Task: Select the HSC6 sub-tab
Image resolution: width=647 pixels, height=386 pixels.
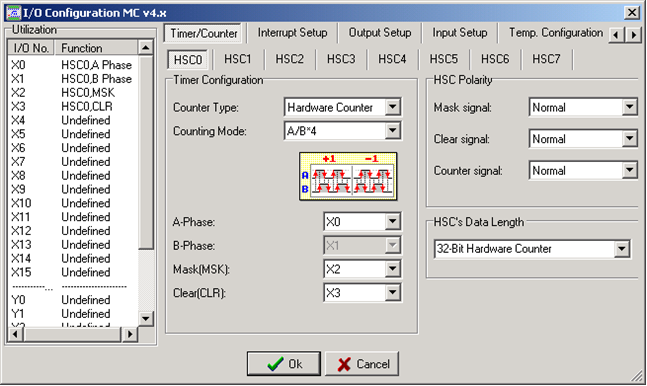Action: pyautogui.click(x=495, y=59)
